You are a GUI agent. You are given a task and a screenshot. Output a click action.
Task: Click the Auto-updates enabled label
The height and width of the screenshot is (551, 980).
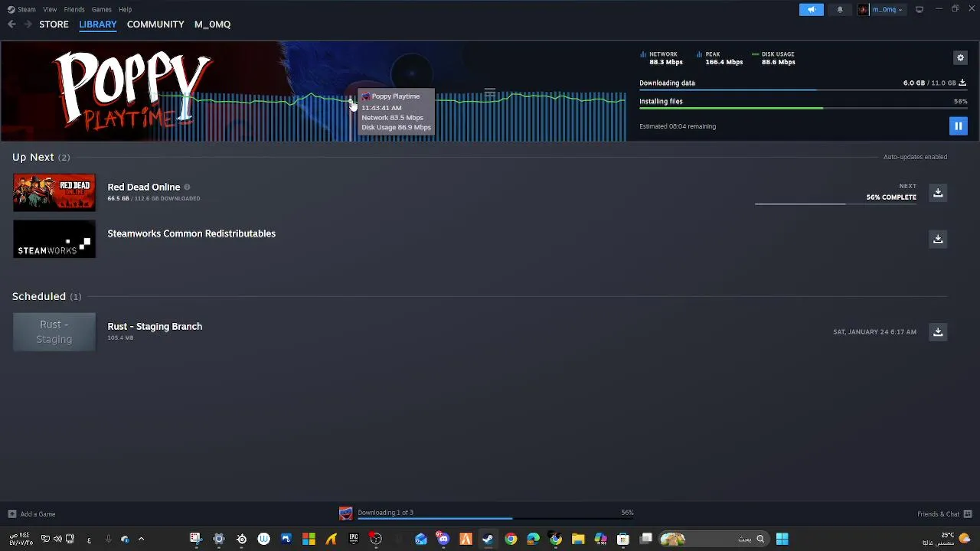915,157
